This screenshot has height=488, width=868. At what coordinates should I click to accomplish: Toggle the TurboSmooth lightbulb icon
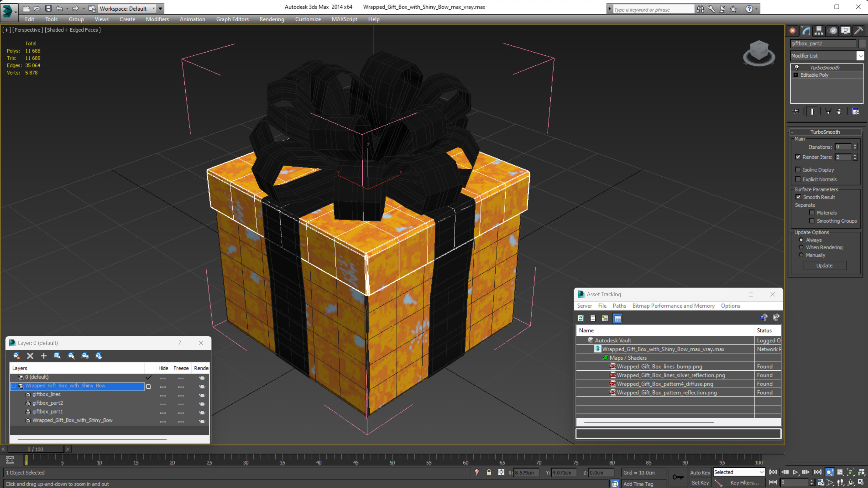[x=797, y=67]
